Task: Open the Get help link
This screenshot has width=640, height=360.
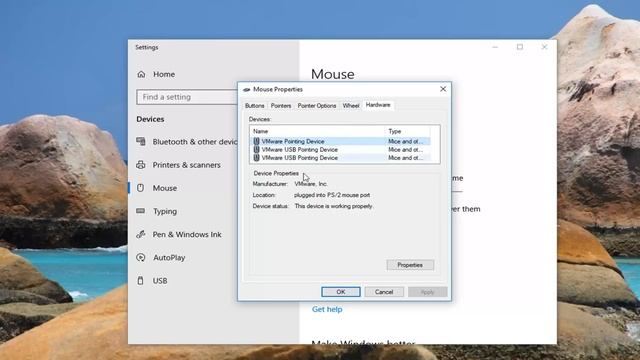Action: 327,309
